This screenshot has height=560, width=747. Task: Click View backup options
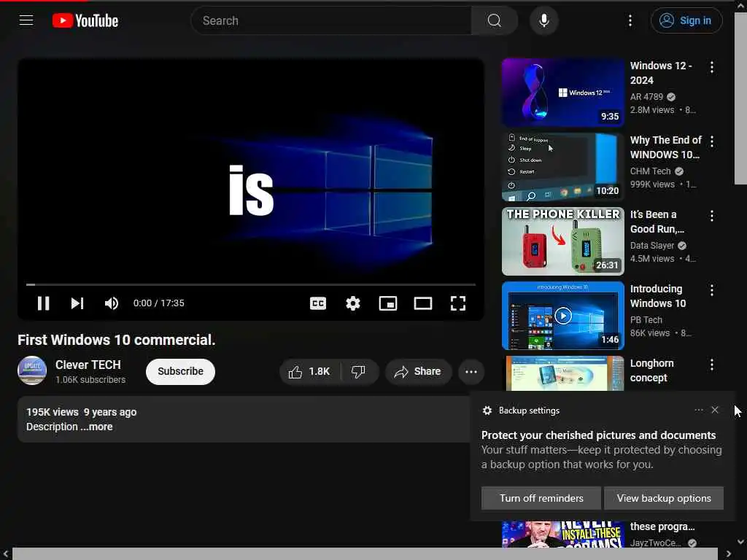(x=664, y=498)
